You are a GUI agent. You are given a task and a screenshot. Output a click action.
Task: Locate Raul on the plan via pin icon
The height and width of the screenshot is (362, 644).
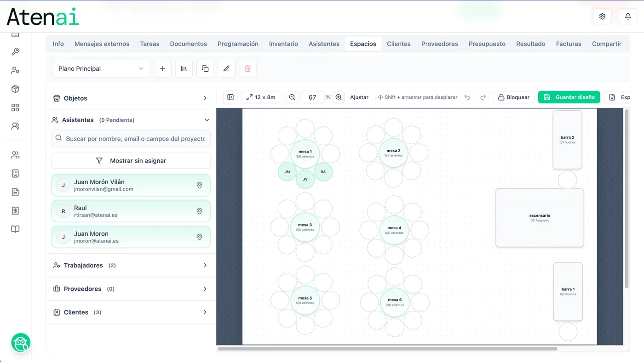[x=200, y=211]
